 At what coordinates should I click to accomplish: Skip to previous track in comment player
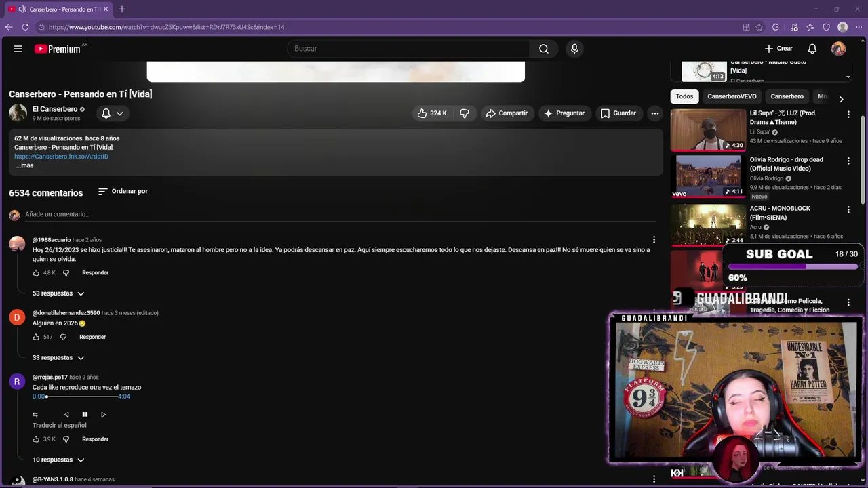tap(66, 414)
